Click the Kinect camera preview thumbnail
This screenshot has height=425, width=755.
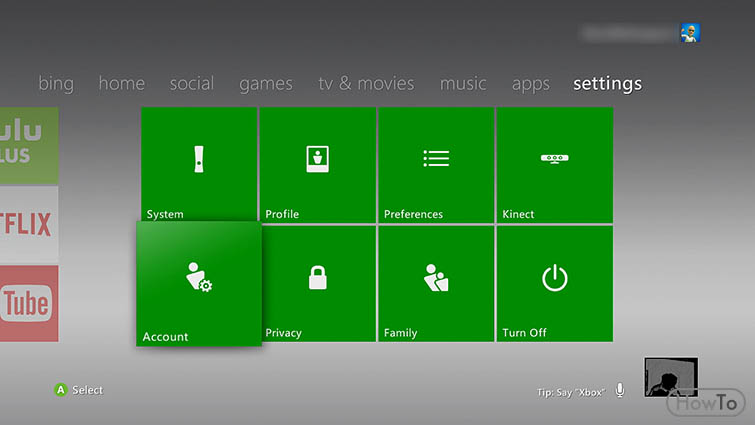671,377
